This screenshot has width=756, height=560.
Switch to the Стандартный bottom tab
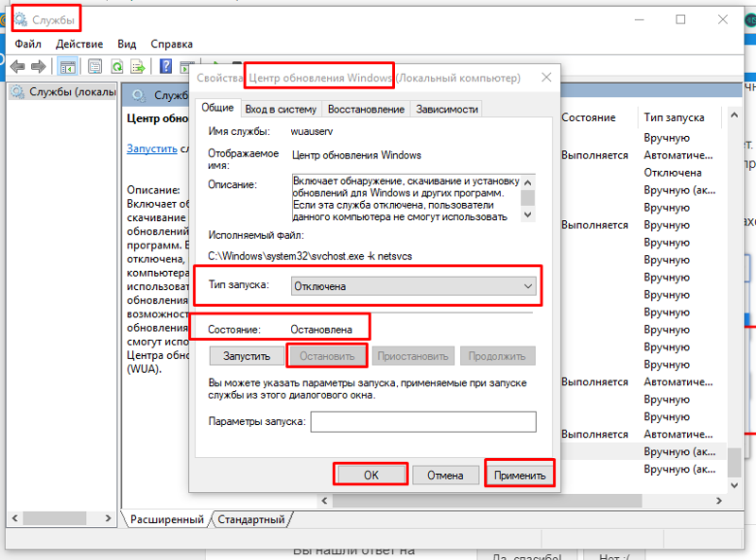pos(250,519)
